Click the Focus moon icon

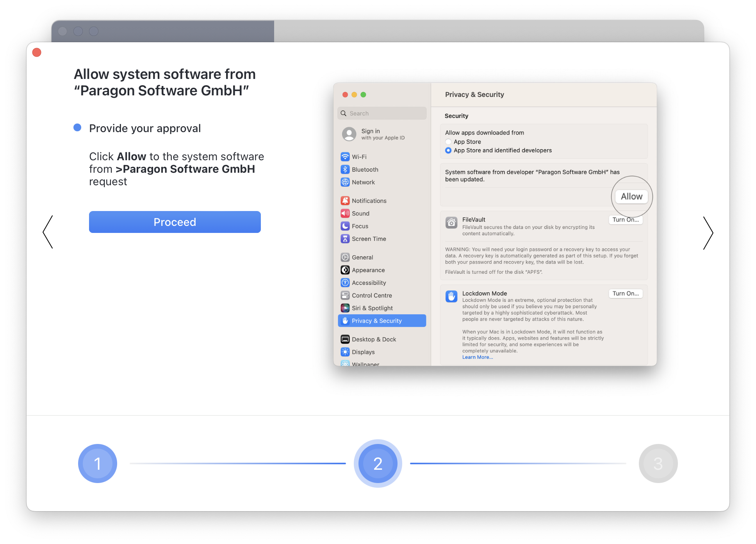click(x=345, y=226)
